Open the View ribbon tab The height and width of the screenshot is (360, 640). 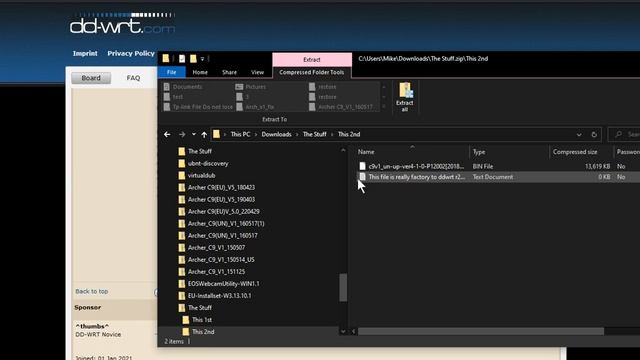(257, 72)
